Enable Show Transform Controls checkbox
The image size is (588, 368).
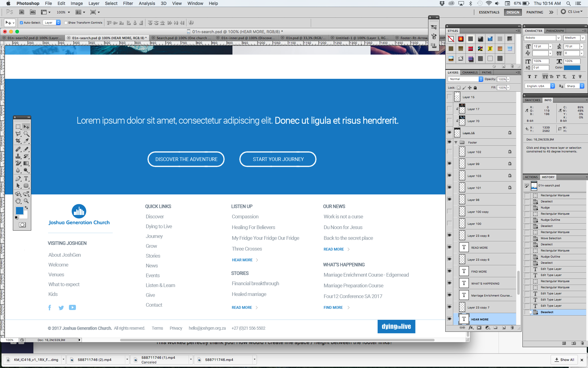point(66,23)
